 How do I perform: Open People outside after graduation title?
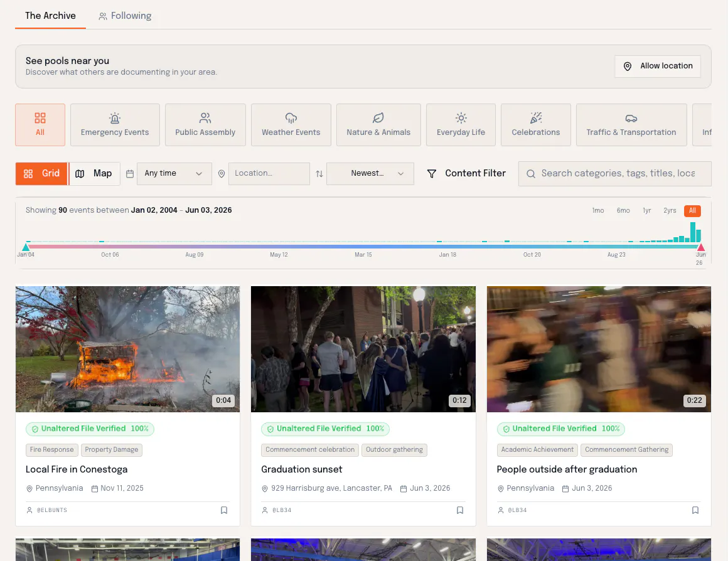point(567,469)
